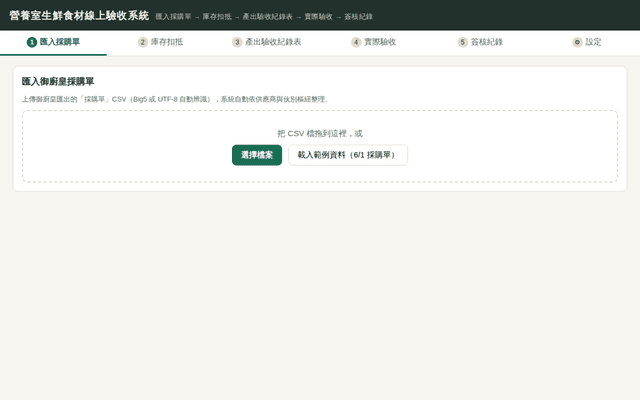
Task: Click 產出驗收紀錄表 in the header flow text
Action: pos(267,17)
